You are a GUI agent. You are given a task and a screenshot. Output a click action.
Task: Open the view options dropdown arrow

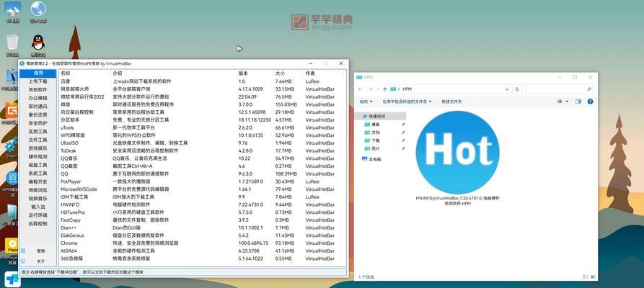[x=568, y=102]
